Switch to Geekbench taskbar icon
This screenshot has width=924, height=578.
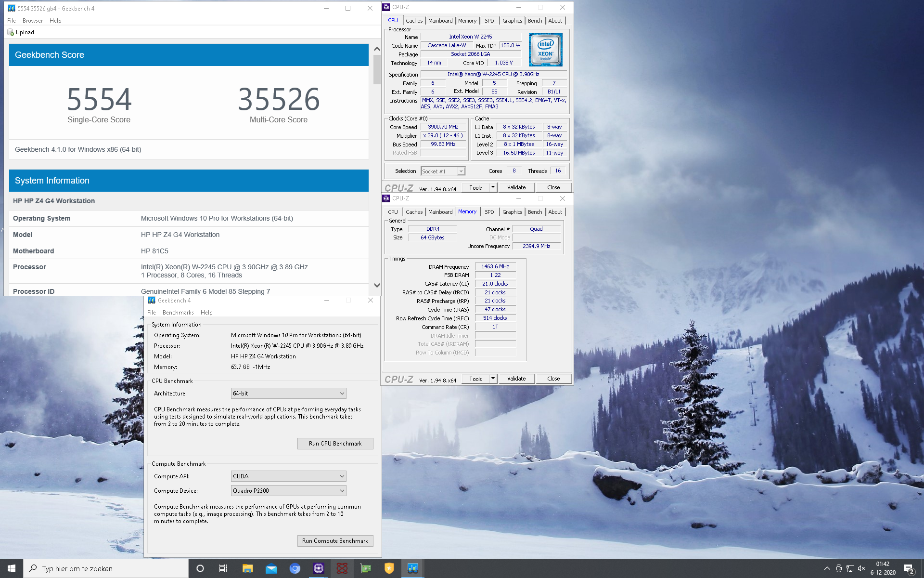tap(413, 568)
